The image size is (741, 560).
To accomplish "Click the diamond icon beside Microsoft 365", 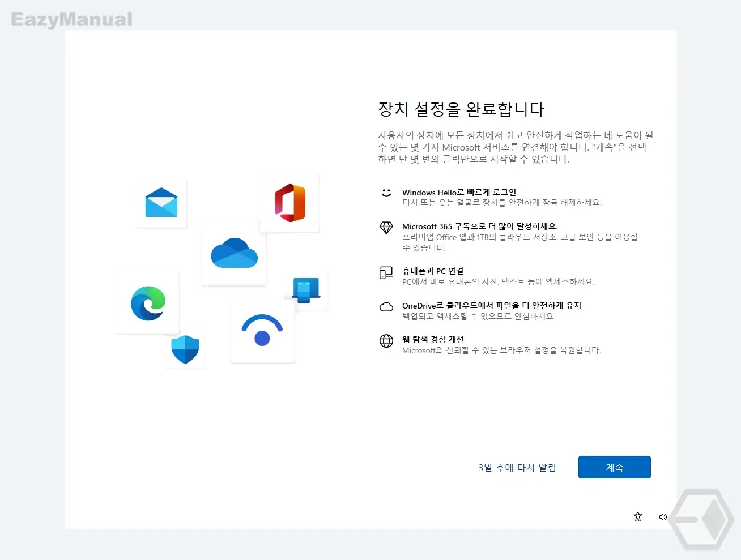I will click(x=386, y=227).
